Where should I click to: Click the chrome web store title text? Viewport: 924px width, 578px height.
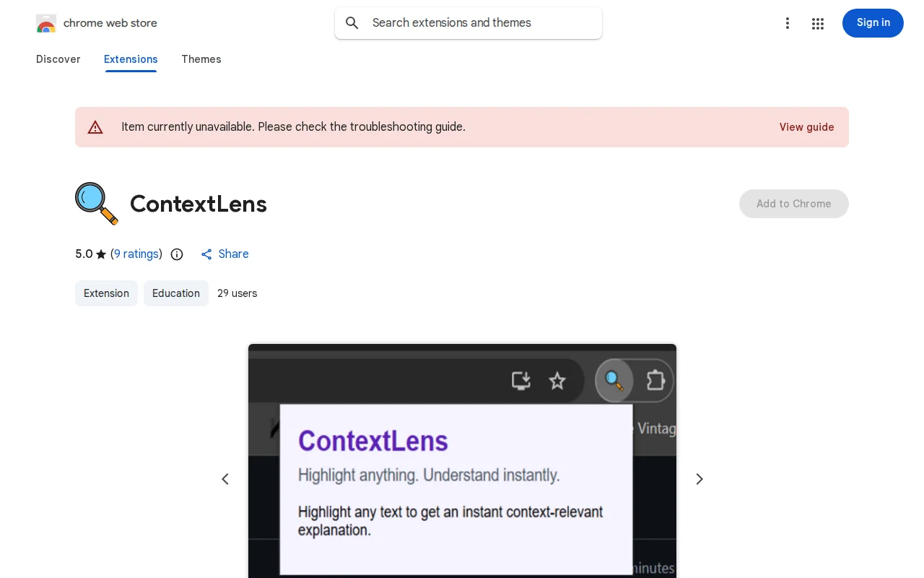pyautogui.click(x=110, y=23)
